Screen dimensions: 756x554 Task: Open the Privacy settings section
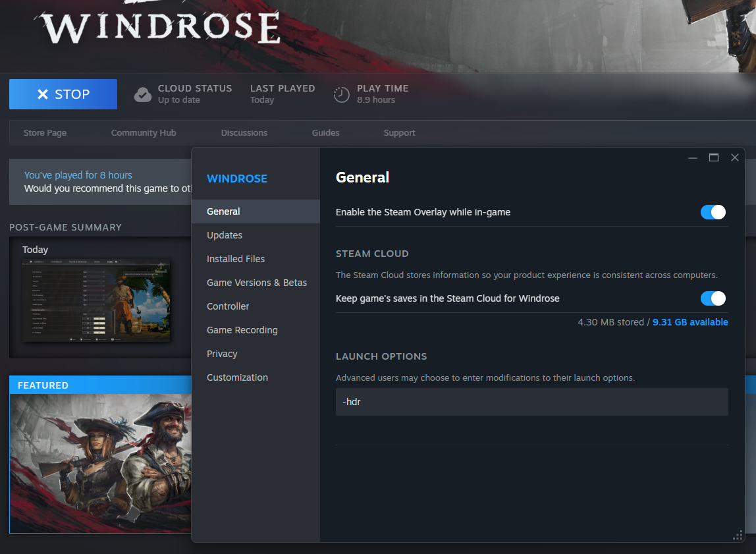coord(256,354)
